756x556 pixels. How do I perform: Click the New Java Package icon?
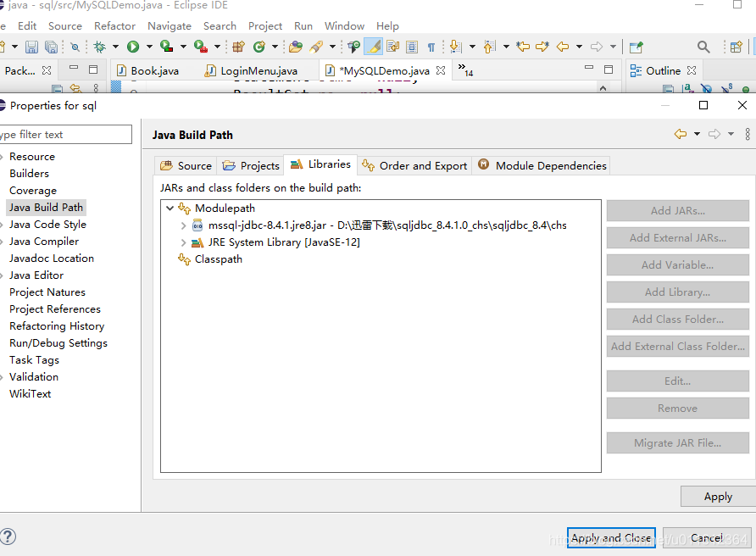pos(238,47)
